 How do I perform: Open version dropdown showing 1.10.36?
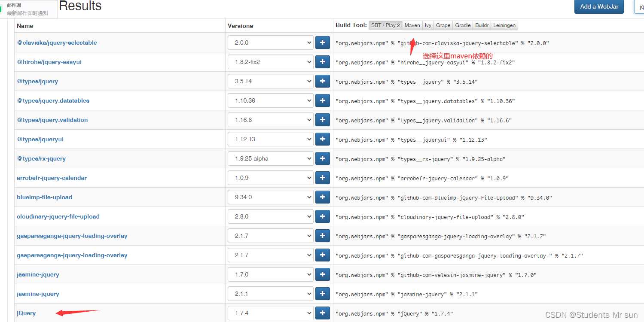pos(271,100)
